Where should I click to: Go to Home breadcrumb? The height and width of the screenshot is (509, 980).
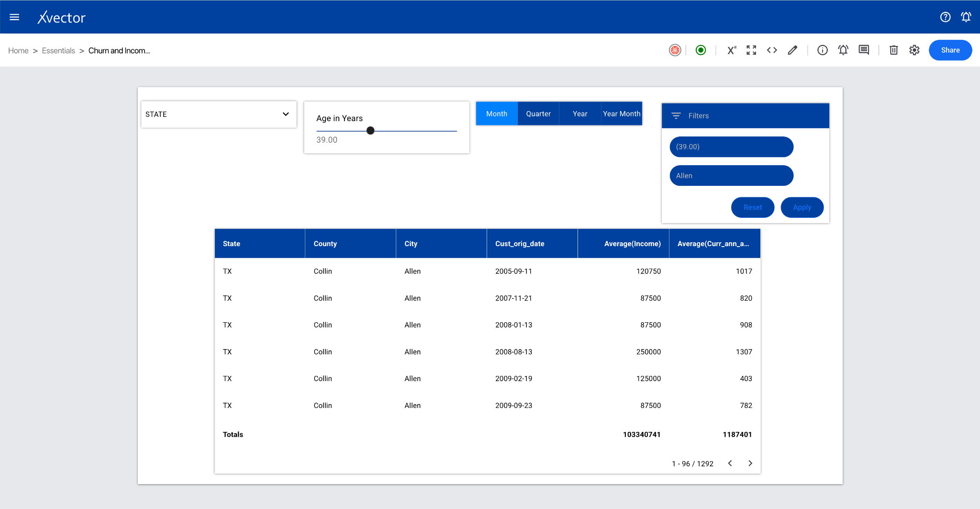click(18, 51)
